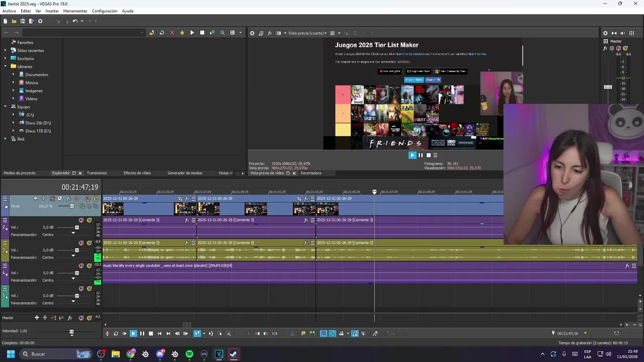Insert a marker with the yellow flag icon
Viewport: 644px width, 362px height.
point(303,333)
